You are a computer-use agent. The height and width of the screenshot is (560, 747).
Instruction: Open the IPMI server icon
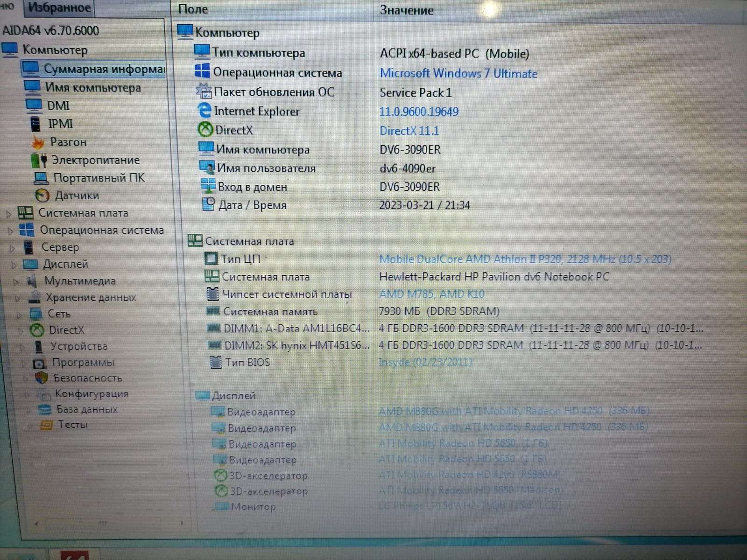(x=35, y=124)
